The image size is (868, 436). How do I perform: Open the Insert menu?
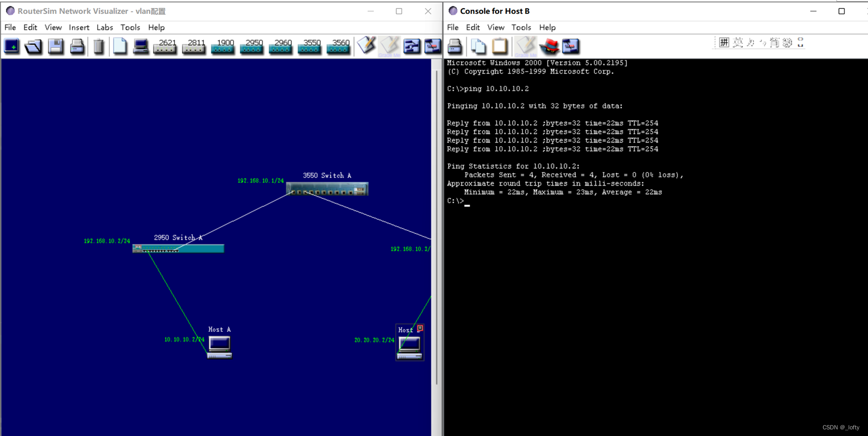79,28
